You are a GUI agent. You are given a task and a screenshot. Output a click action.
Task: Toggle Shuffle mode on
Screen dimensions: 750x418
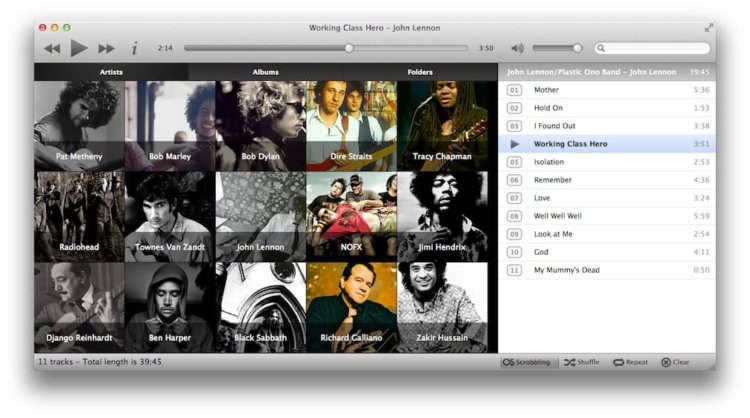(x=582, y=362)
